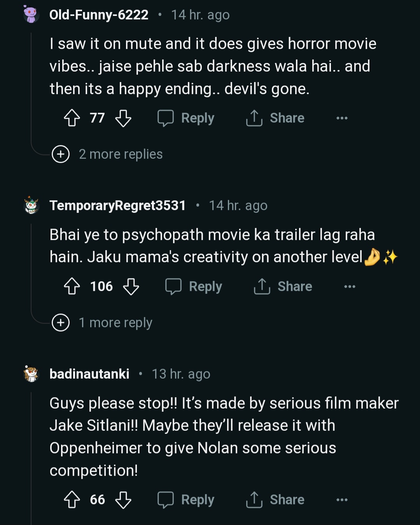Reply to TemporaryRegret3531's comment
The image size is (420, 525).
point(194,286)
